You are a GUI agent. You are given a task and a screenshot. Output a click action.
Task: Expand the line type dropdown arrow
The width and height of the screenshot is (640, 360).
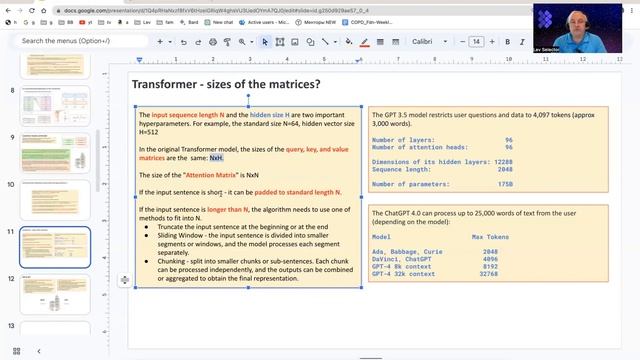tap(335, 42)
